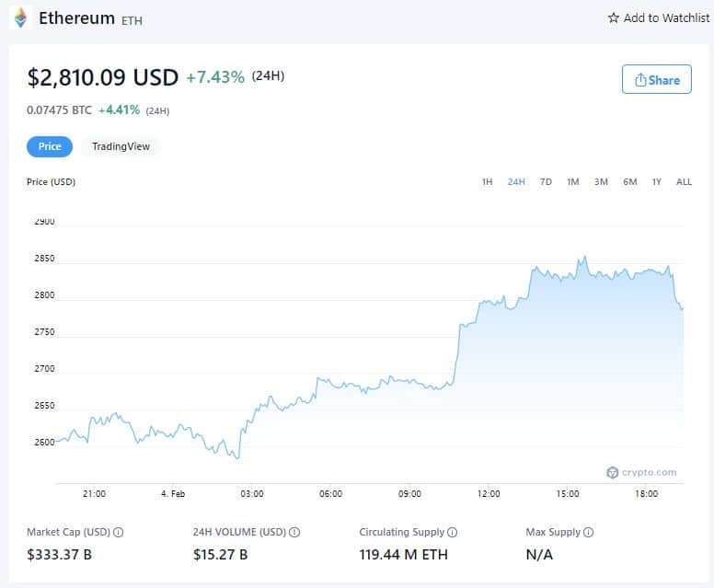Click the 12:00 time axis label
Viewport: 714px width, 588px height.
(x=489, y=494)
